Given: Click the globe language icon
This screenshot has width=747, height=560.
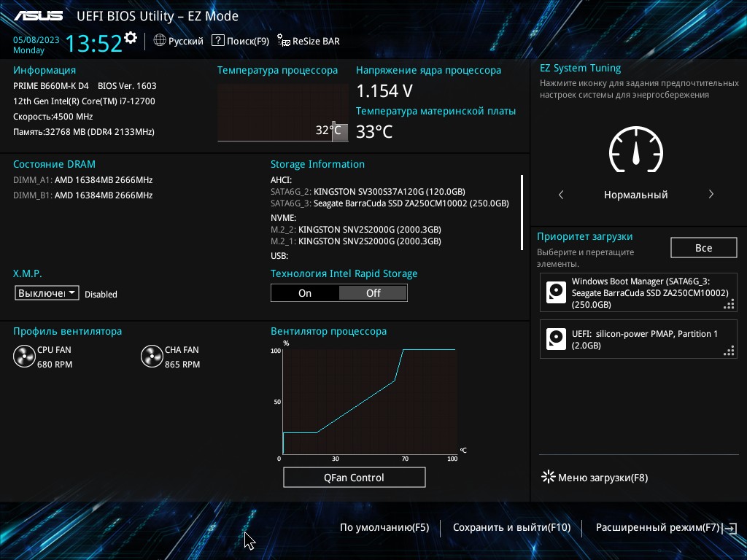Looking at the screenshot, I should [160, 41].
